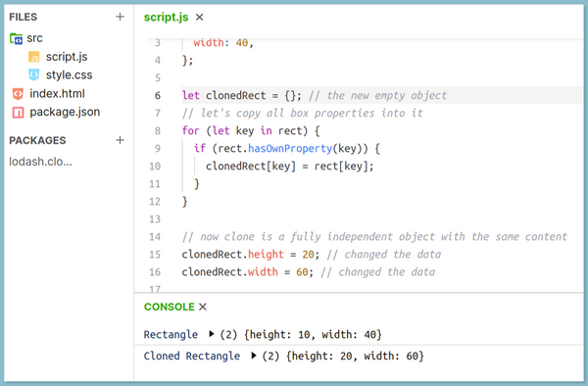This screenshot has width=588, height=386.
Task: Place cursor in clonedRect declaration line
Action: [381, 95]
